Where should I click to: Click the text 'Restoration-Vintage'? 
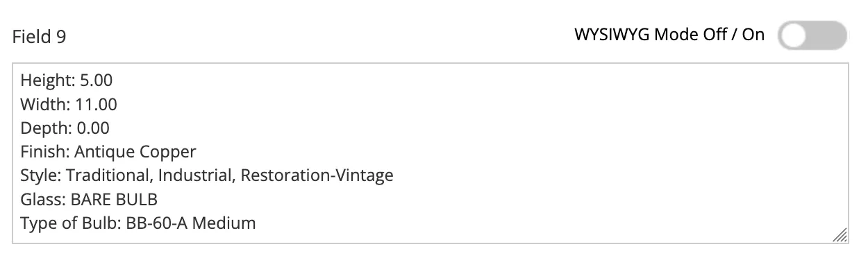317,175
